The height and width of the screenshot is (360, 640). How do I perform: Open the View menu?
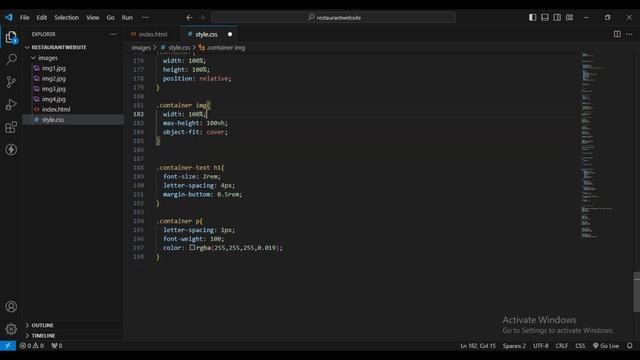click(x=93, y=18)
